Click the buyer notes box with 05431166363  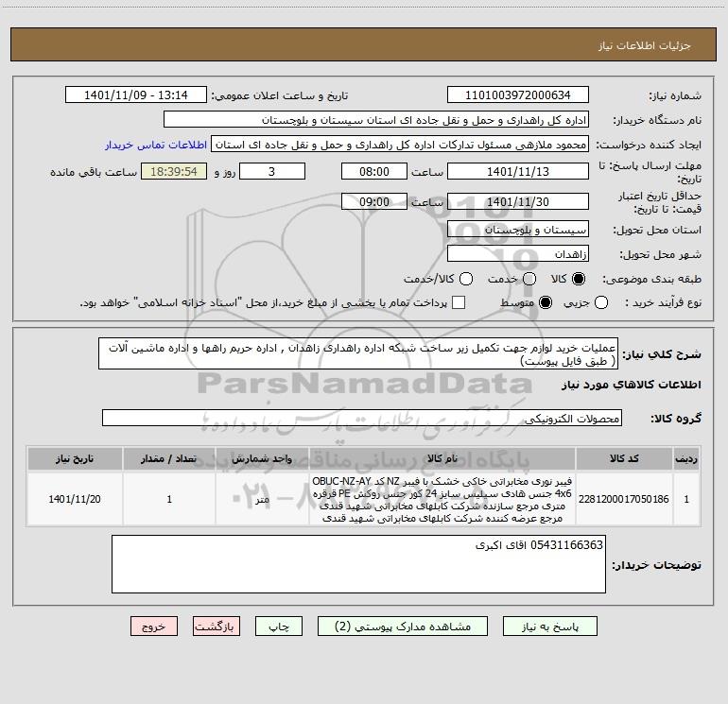pyautogui.click(x=358, y=564)
